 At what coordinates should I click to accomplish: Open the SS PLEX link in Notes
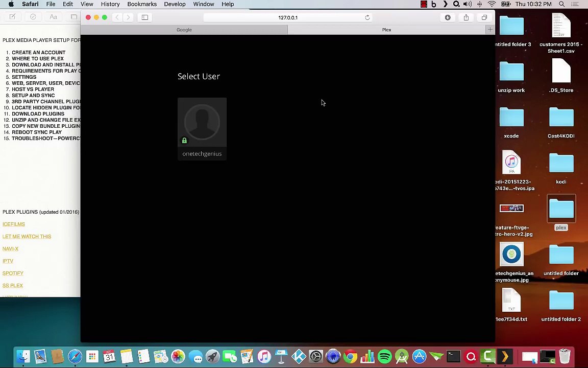coord(12,285)
